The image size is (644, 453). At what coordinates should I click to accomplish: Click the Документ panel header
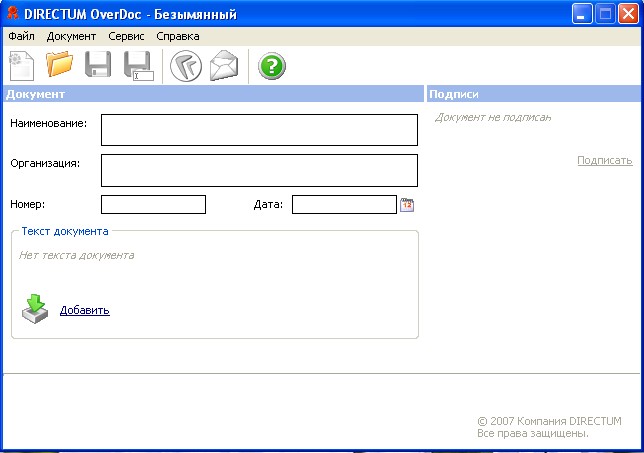point(213,94)
